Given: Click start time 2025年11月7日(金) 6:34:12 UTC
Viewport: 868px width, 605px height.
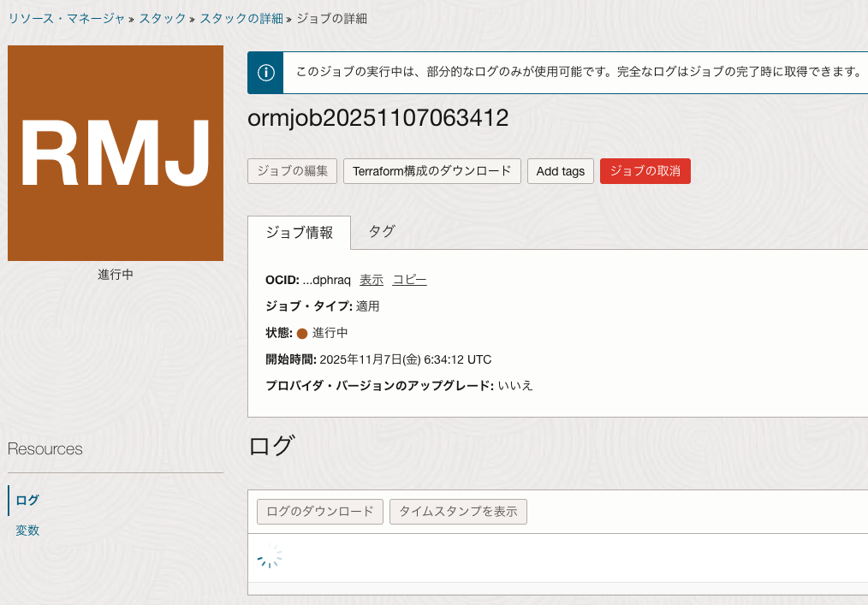Looking at the screenshot, I should (x=406, y=359).
